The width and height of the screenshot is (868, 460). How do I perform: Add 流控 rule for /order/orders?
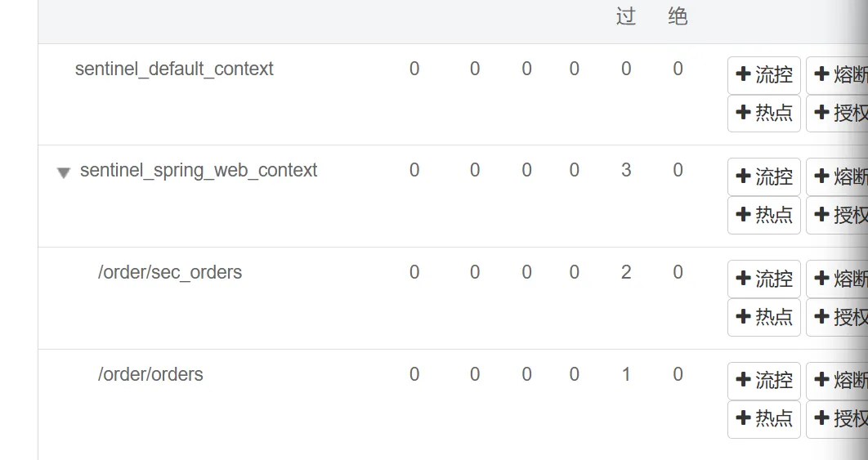tap(764, 381)
